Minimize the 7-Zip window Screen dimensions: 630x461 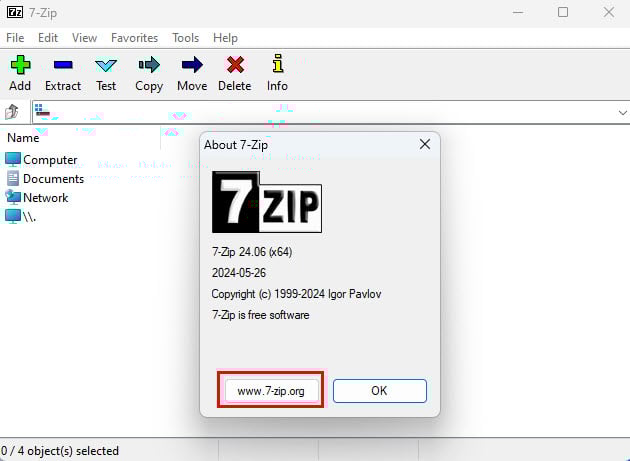tap(518, 12)
